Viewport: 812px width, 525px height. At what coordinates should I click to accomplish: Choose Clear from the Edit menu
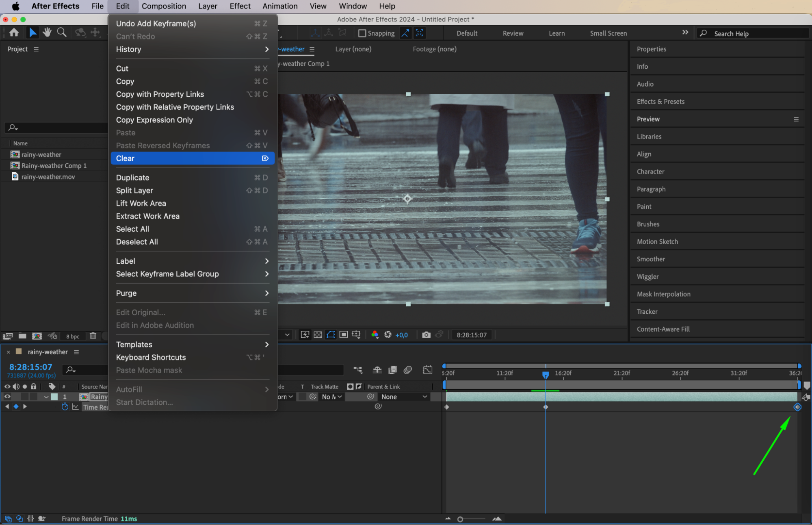[191, 158]
